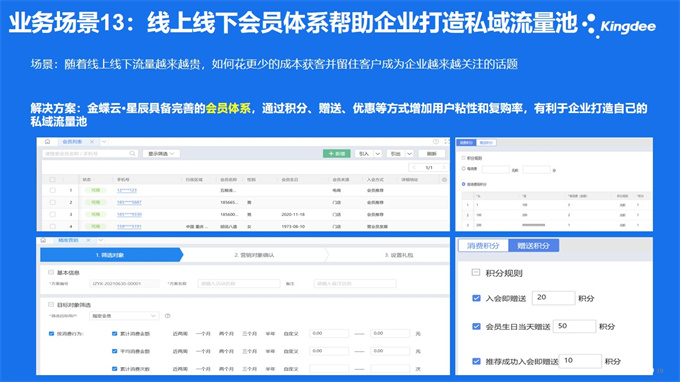
Task: Uncheck the 入会即赠送 checkbox
Action: 476,298
